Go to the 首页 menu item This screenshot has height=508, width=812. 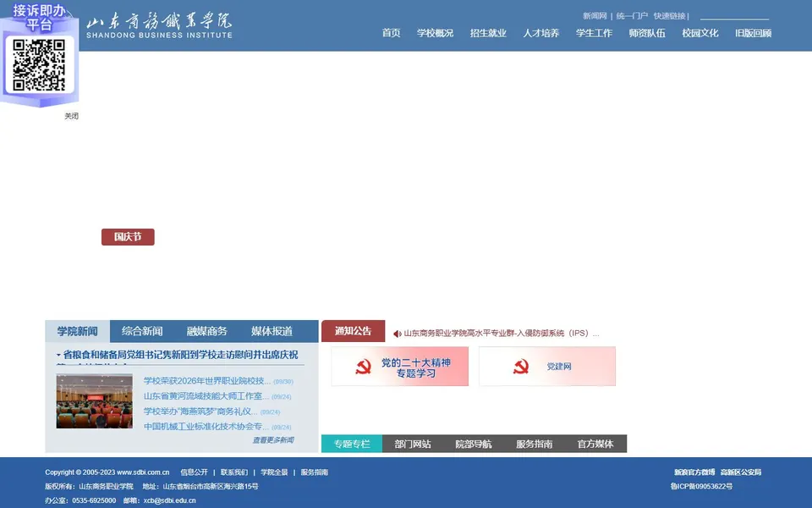point(391,33)
